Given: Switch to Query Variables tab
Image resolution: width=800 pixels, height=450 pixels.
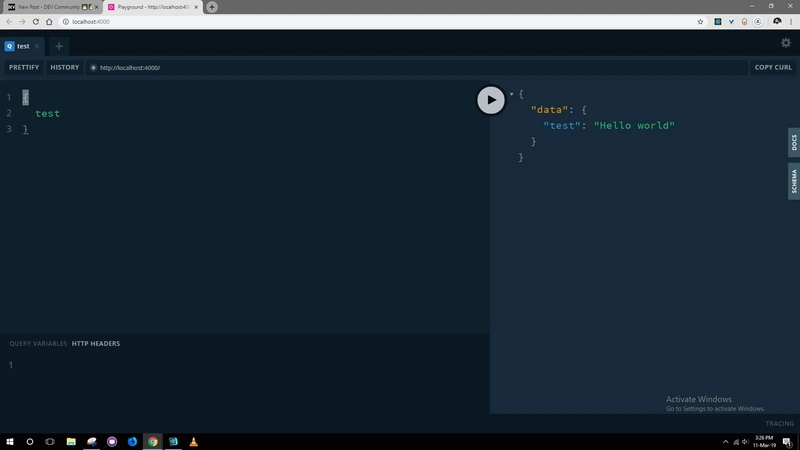Looking at the screenshot, I should pos(38,343).
